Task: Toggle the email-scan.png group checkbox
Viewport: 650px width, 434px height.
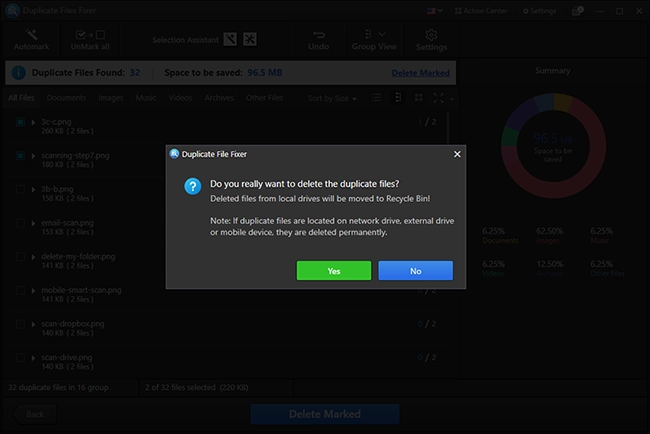Action: click(20, 223)
